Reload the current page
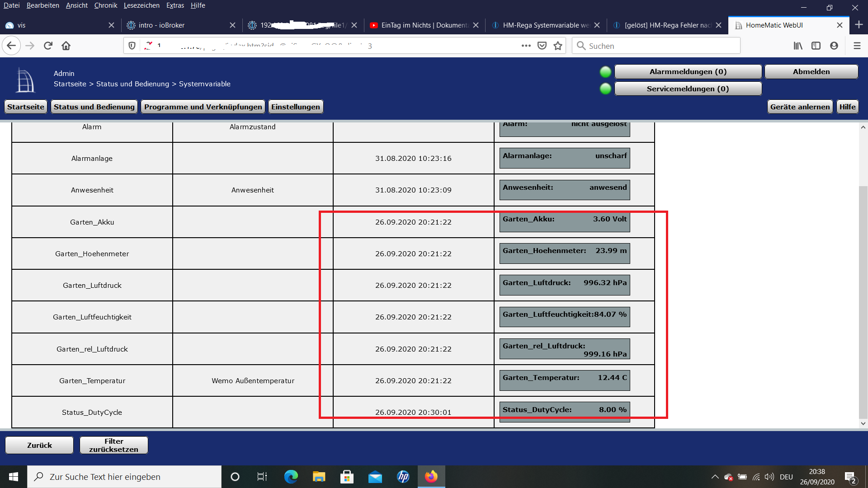The height and width of the screenshot is (488, 868). 48,46
